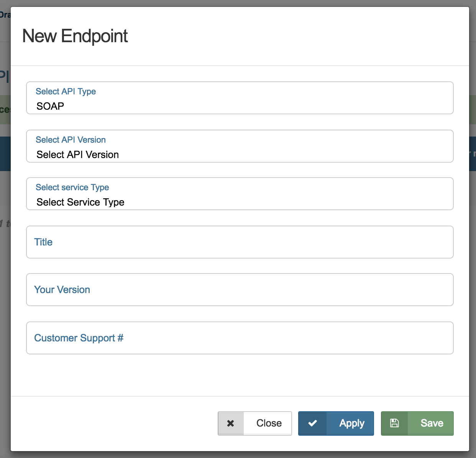
Task: Click the New Endpoint dialog title
Action: pos(75,36)
